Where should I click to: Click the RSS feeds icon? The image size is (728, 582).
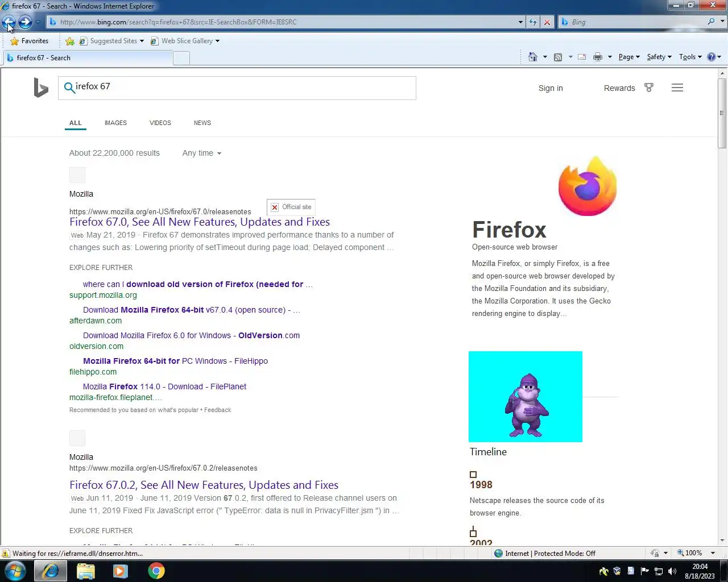point(558,57)
